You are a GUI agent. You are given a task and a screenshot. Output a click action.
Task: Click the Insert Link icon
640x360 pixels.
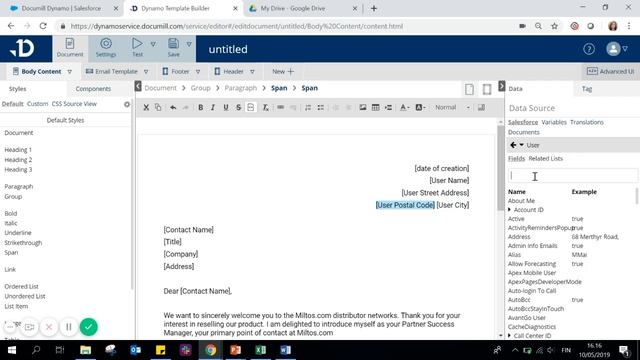coord(280,107)
